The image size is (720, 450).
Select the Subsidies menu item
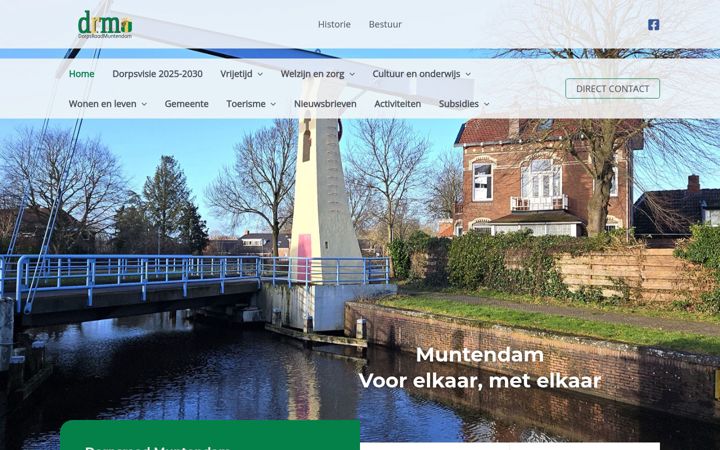pos(459,104)
